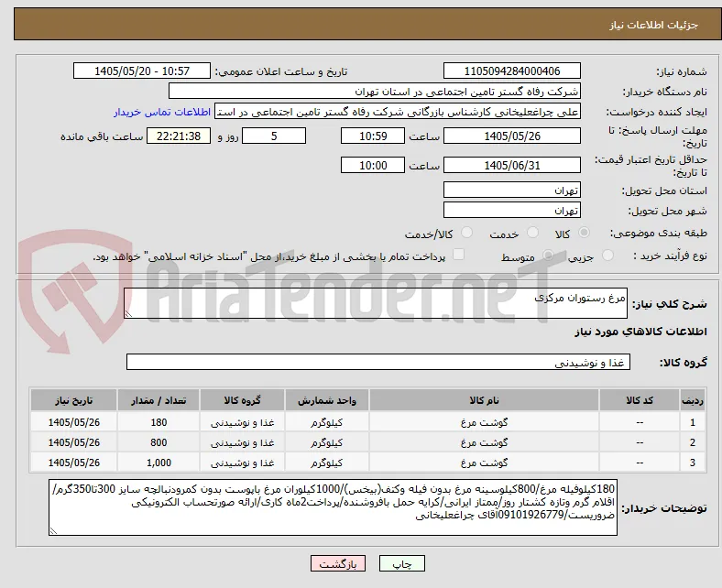
Task: Click the گروه کالا table column header
Action: click(242, 400)
